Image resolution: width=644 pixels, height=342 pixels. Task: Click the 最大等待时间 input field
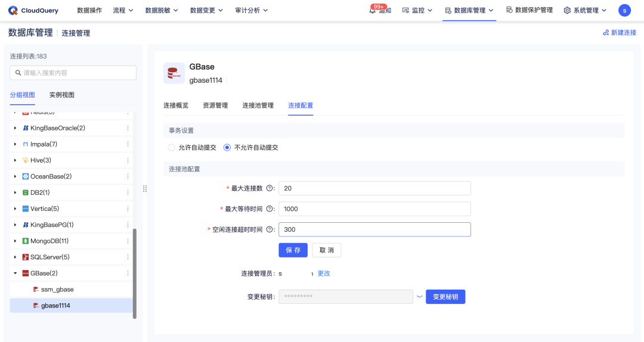pos(374,209)
